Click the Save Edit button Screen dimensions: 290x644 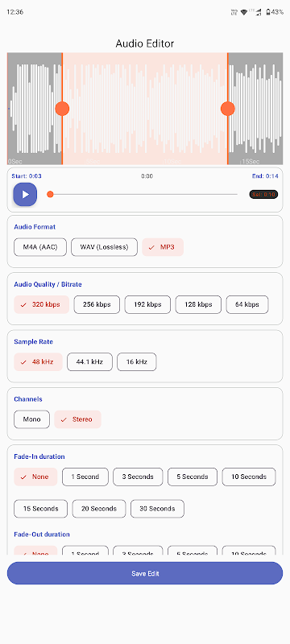[x=145, y=573]
